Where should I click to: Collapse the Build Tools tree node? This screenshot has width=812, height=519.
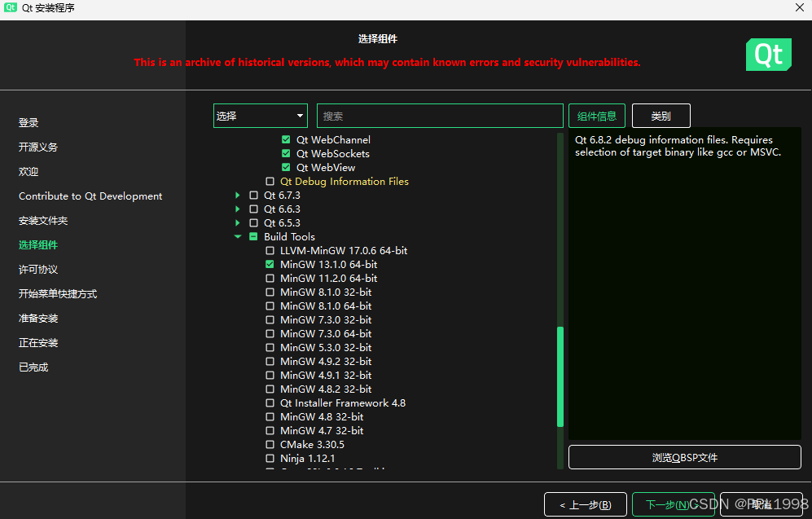click(x=238, y=237)
